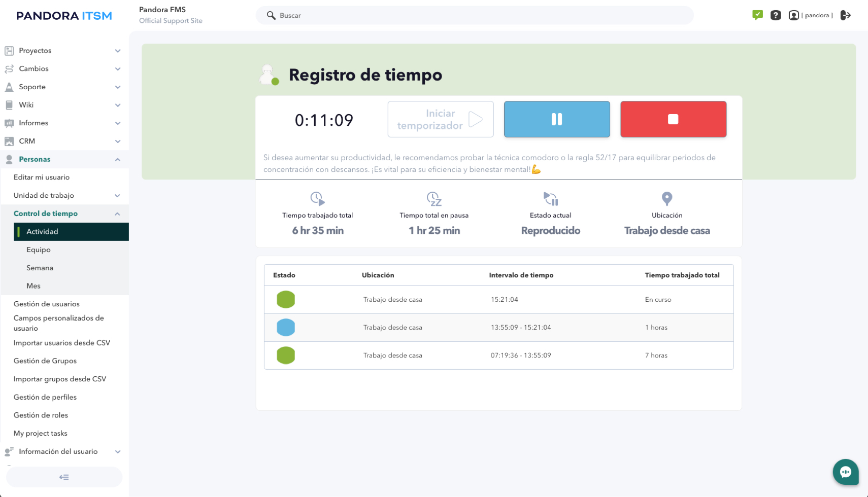This screenshot has width=868, height=497.
Task: Click the Cambios sidebar icon
Action: tap(9, 69)
